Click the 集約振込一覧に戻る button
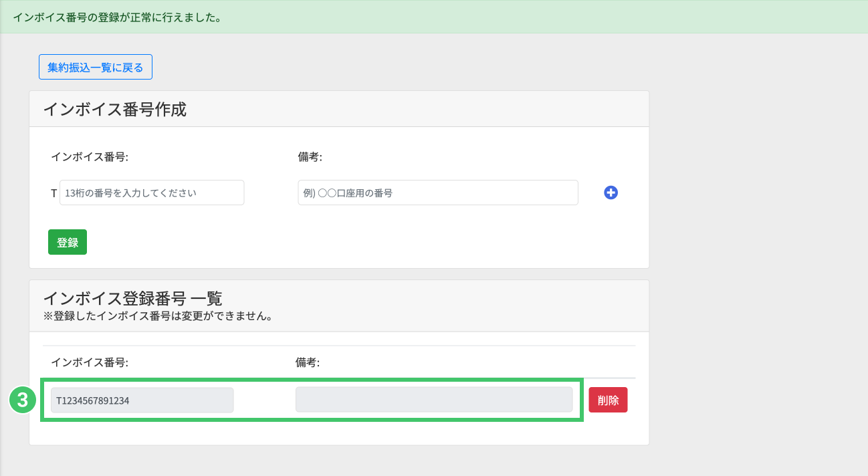868x476 pixels. pos(96,67)
